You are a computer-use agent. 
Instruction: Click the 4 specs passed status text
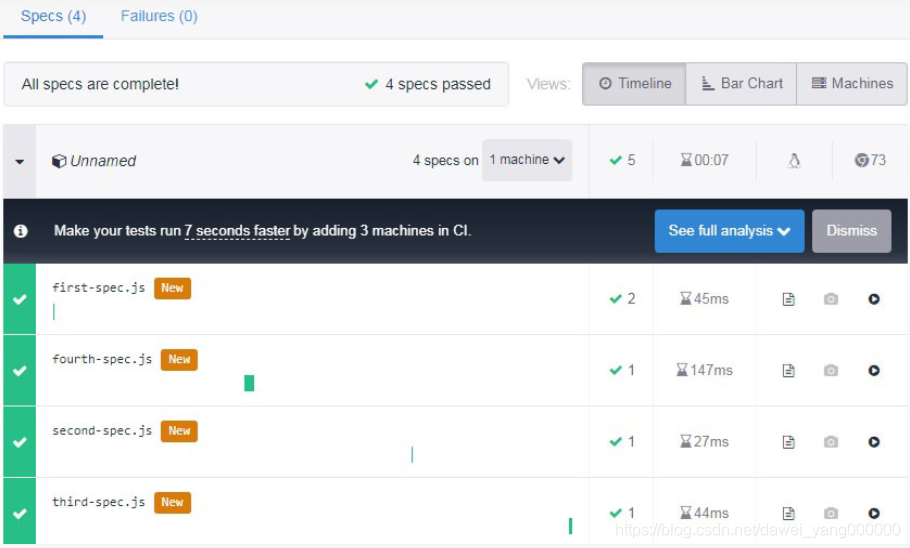point(428,85)
